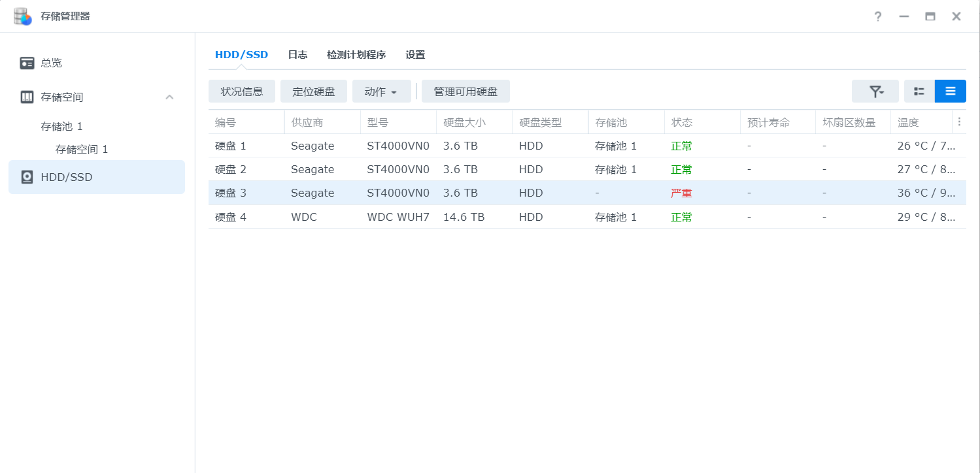Switch to the 日志 tab
Image resolution: width=980 pixels, height=473 pixels.
pos(297,55)
